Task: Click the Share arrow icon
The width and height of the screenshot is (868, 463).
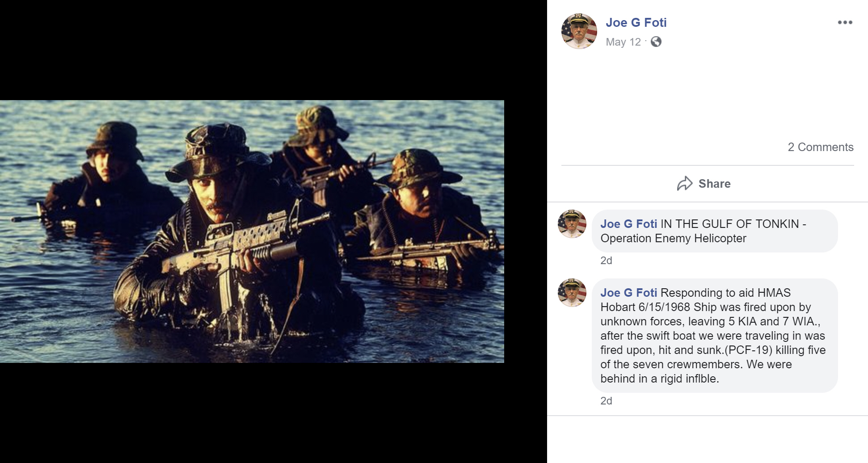Action: [x=685, y=184]
